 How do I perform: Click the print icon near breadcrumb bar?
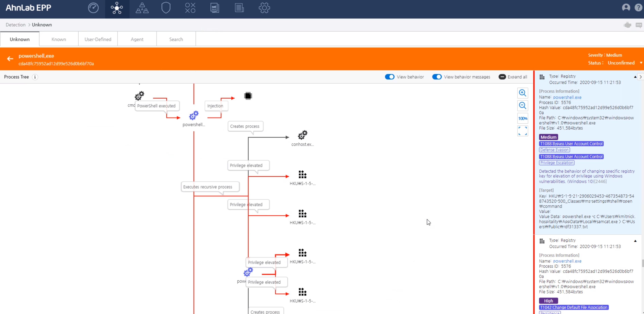click(628, 25)
